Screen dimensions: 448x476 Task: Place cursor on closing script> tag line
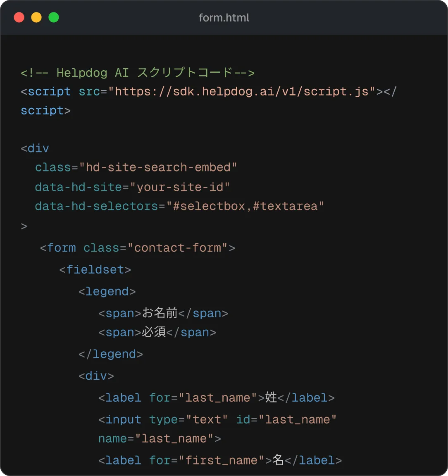[x=45, y=110]
